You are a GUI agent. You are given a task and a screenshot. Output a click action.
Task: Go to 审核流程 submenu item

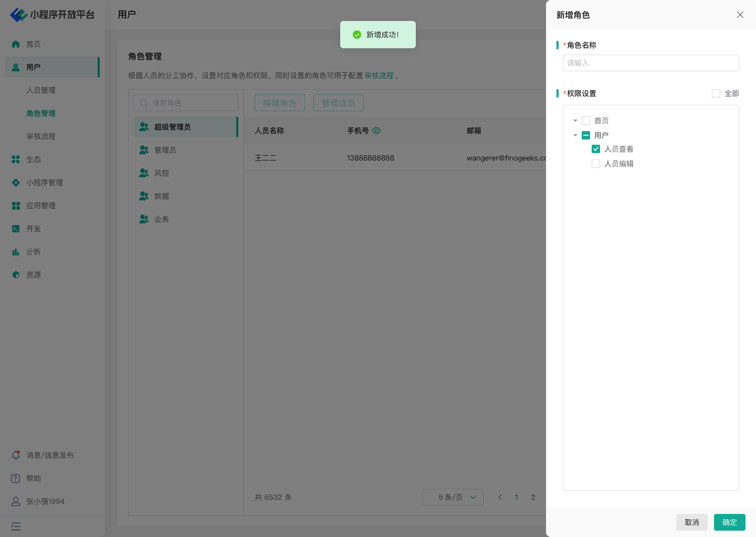tap(41, 136)
